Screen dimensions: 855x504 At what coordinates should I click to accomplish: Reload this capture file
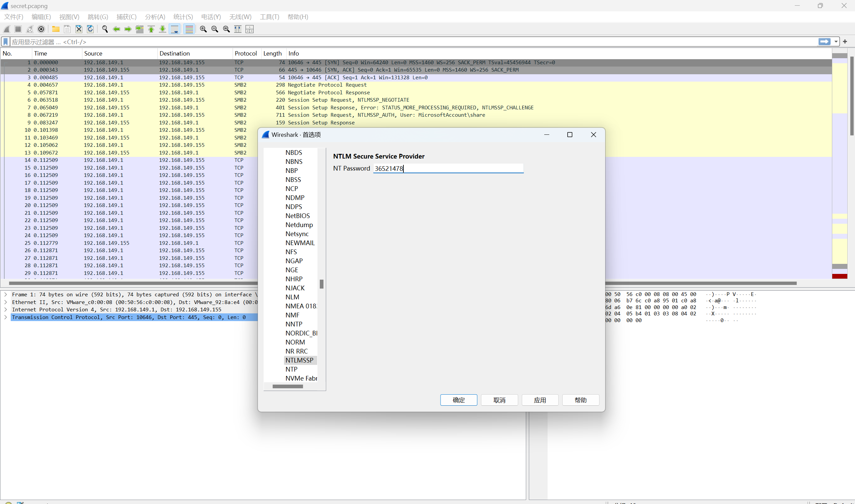click(x=90, y=29)
